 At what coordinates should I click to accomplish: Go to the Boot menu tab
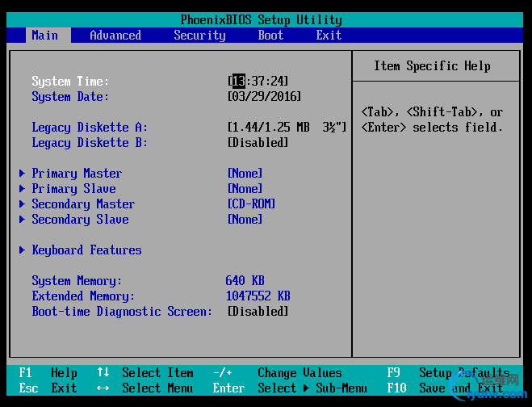point(270,36)
